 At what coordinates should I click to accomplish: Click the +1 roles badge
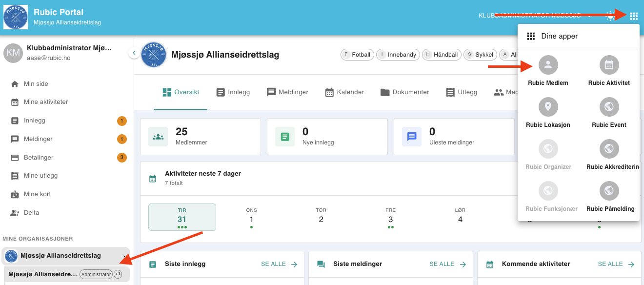[118, 274]
